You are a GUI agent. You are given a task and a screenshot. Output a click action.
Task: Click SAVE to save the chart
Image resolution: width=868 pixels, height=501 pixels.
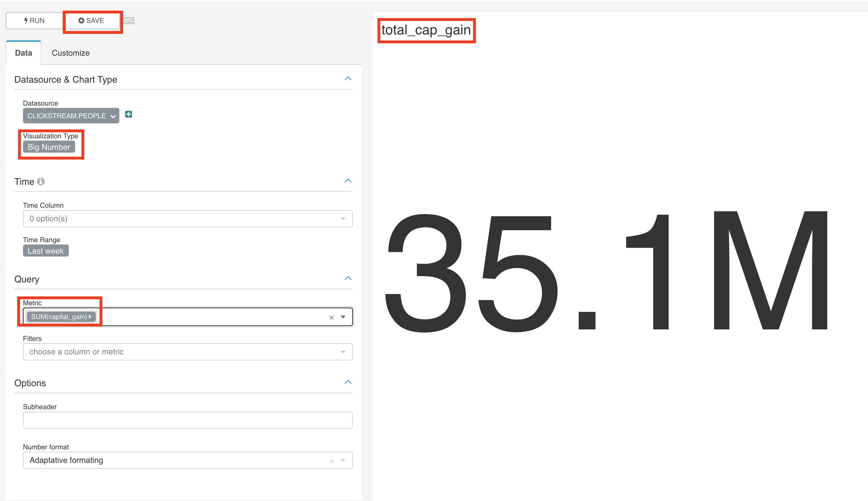[90, 20]
